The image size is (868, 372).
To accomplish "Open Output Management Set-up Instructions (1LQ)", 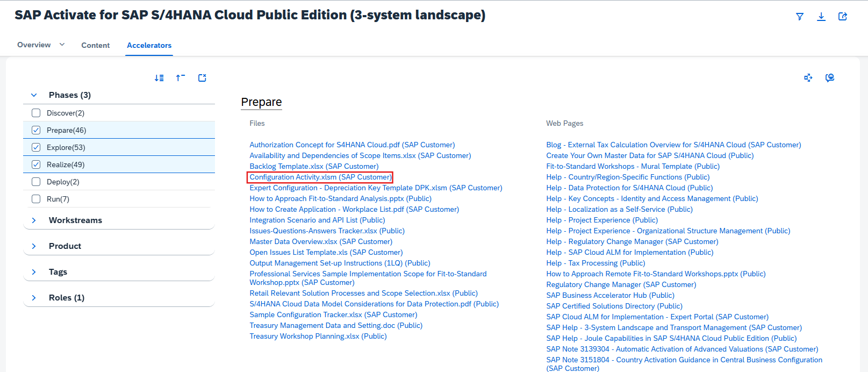I will (340, 263).
